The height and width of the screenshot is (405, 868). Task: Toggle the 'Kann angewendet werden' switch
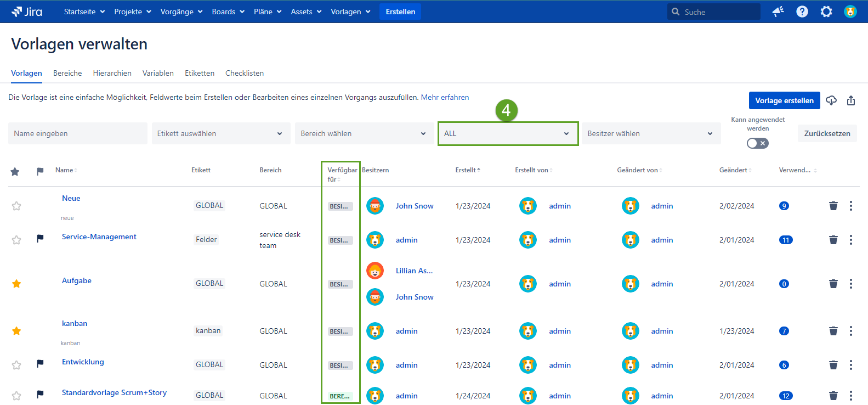pos(757,143)
